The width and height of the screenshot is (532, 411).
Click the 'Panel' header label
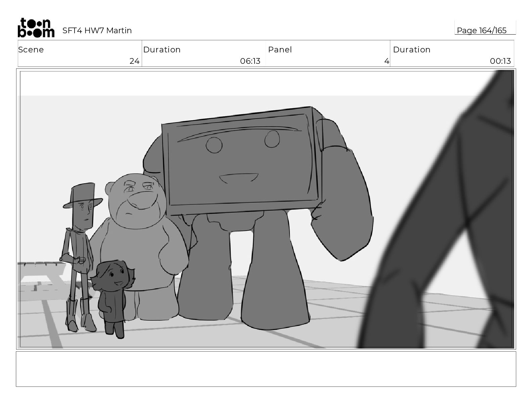tap(280, 50)
